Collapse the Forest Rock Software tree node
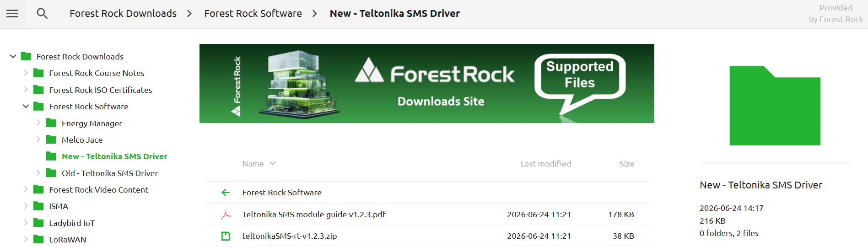This screenshot has width=868, height=247. pyautogui.click(x=26, y=106)
